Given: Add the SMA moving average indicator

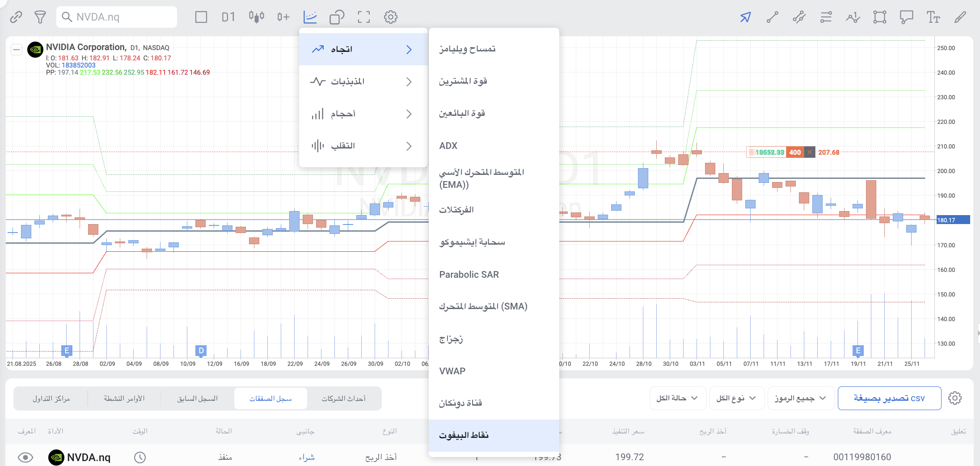Looking at the screenshot, I should pyautogui.click(x=494, y=306).
